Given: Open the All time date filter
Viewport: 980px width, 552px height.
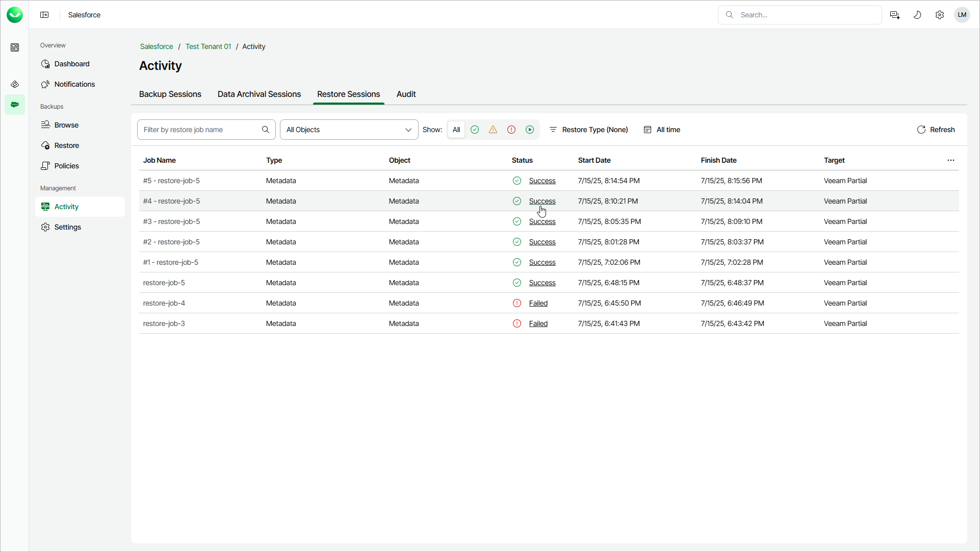Looking at the screenshot, I should [662, 130].
